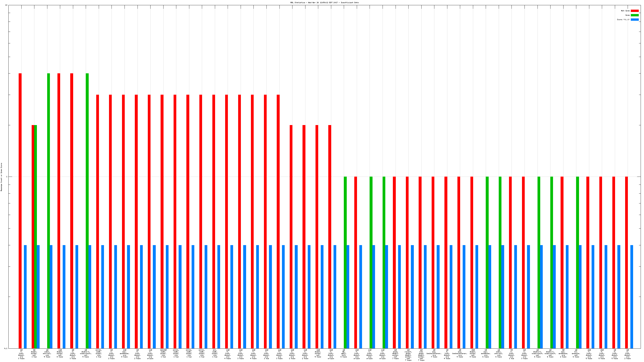Click the 2ff04.iadb.isipp.com label
This screenshot has width=644, height=362.
(99, 353)
